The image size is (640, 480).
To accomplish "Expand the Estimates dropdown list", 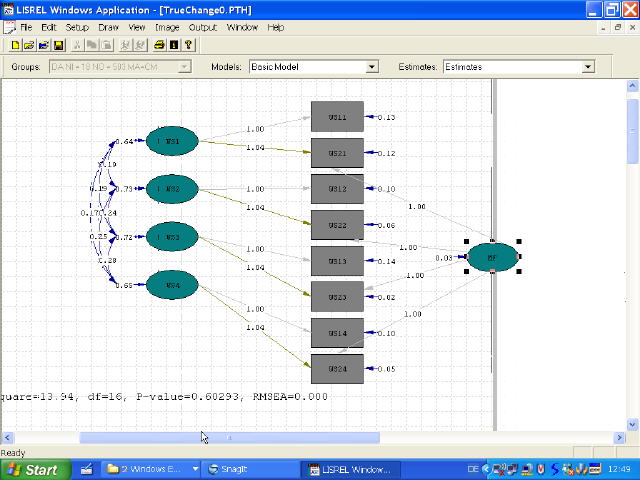I will click(588, 67).
